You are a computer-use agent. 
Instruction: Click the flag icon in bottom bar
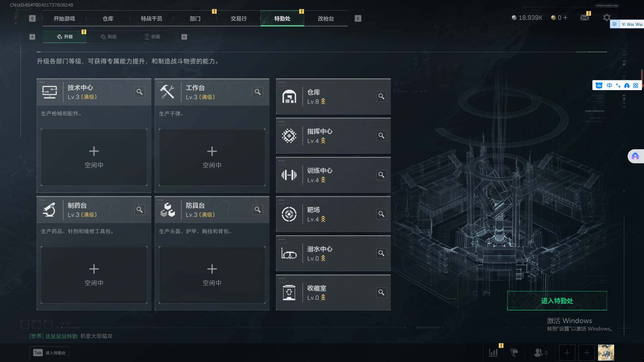[x=514, y=353]
